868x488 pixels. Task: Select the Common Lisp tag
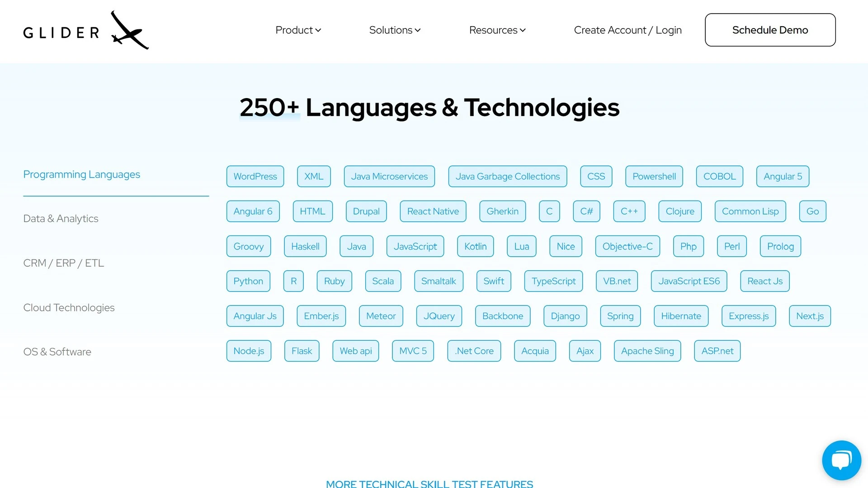tap(750, 211)
